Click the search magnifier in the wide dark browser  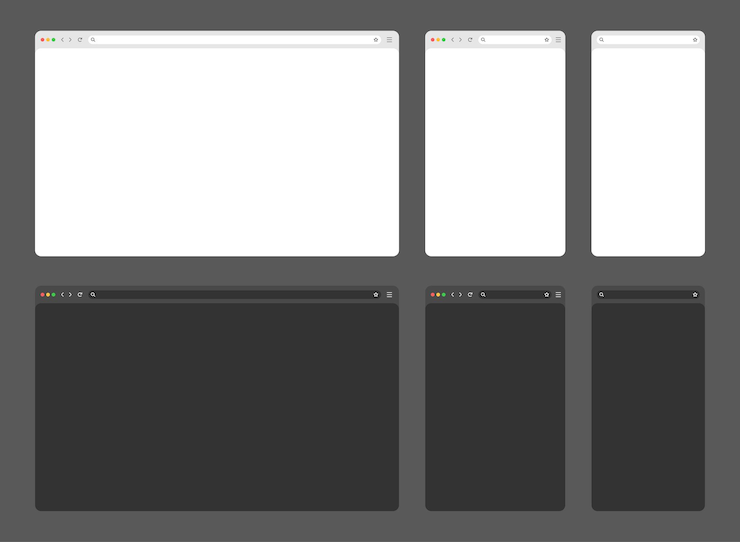pyautogui.click(x=93, y=295)
